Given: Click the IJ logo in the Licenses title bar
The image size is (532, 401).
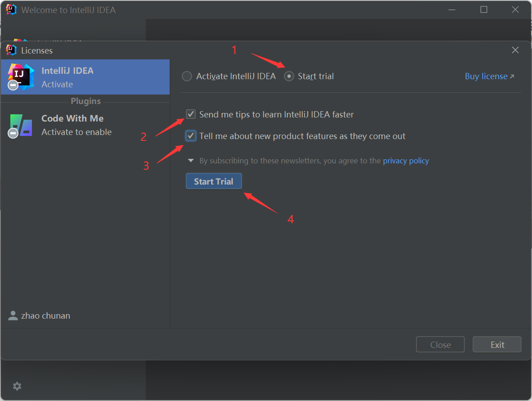Looking at the screenshot, I should point(10,50).
